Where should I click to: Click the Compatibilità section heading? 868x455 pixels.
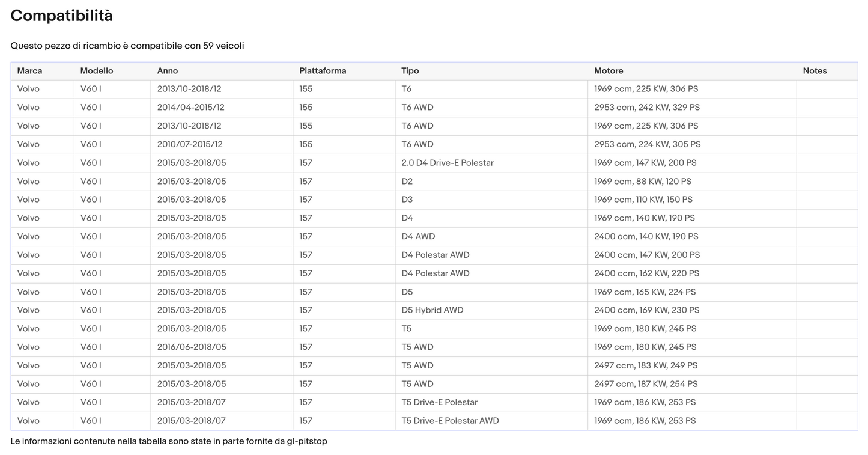click(x=61, y=16)
